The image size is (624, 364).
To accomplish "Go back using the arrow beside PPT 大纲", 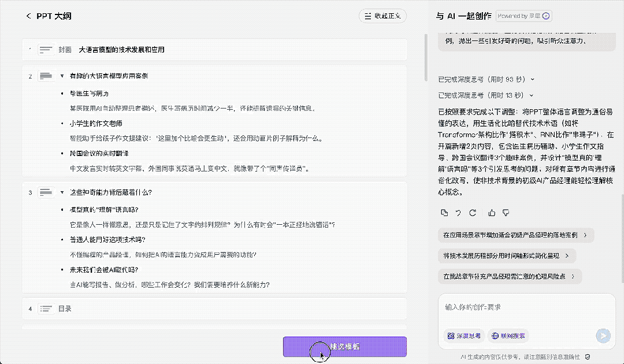I will pyautogui.click(x=28, y=16).
